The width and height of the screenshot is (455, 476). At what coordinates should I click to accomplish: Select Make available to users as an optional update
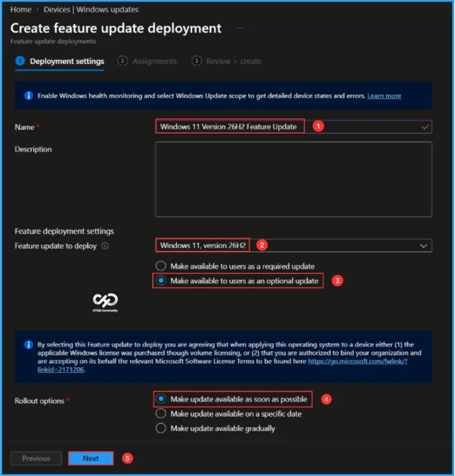pos(161,281)
